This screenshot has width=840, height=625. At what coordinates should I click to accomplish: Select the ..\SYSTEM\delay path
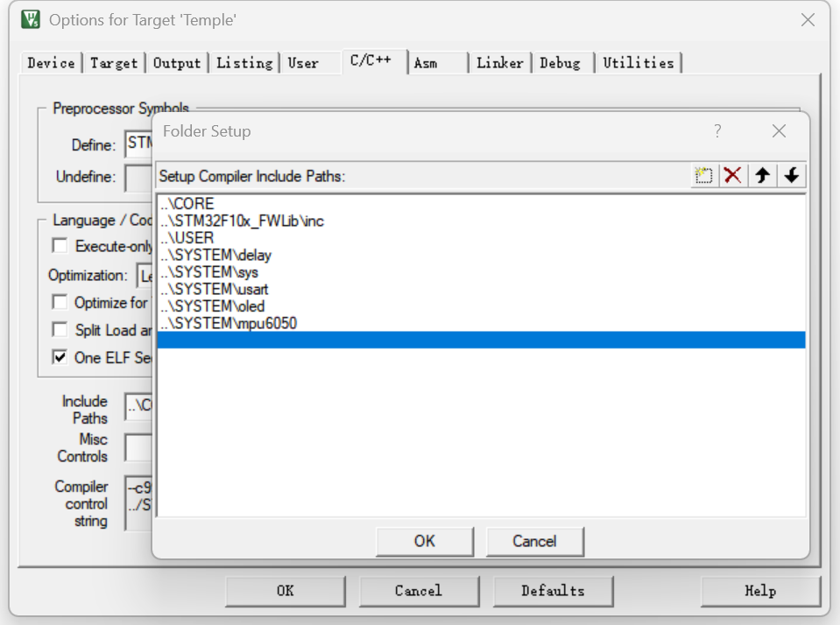pos(481,255)
